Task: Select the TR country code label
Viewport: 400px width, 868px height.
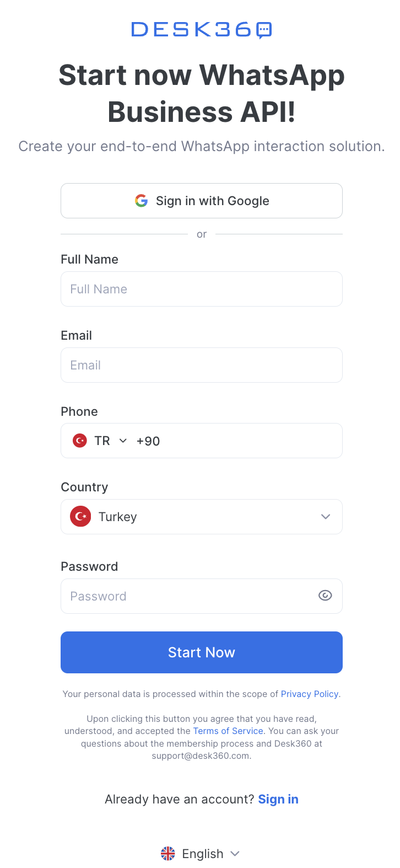Action: tap(102, 441)
